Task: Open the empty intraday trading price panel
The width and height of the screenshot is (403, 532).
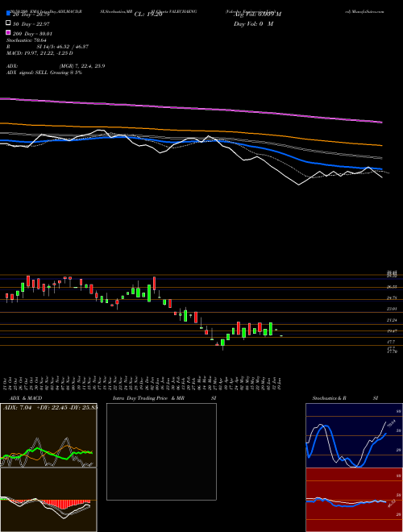Action: [x=161, y=451]
